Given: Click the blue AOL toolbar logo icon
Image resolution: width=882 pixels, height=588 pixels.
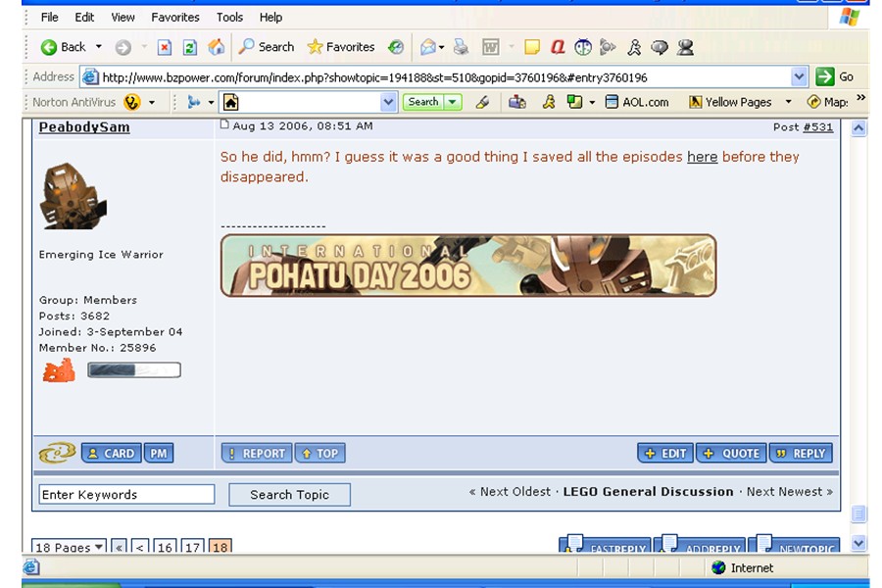Looking at the screenshot, I should point(193,102).
